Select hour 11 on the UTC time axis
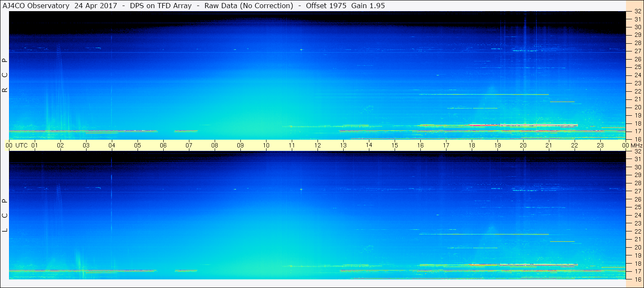Image resolution: width=644 pixels, height=288 pixels. click(292, 145)
